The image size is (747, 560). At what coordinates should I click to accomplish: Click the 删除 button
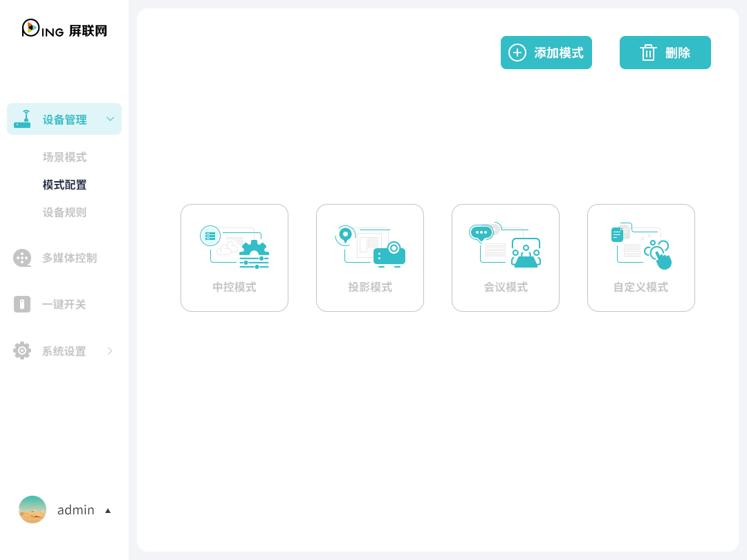[x=665, y=53]
